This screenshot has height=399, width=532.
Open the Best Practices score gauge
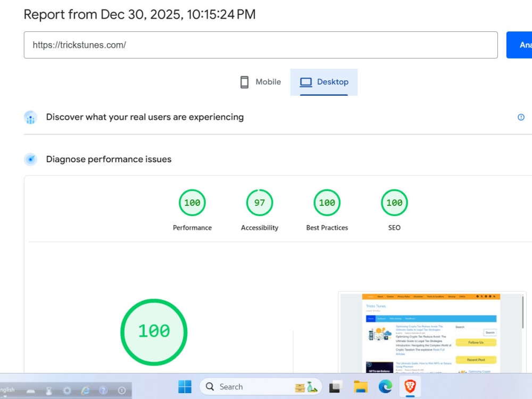[327, 203]
